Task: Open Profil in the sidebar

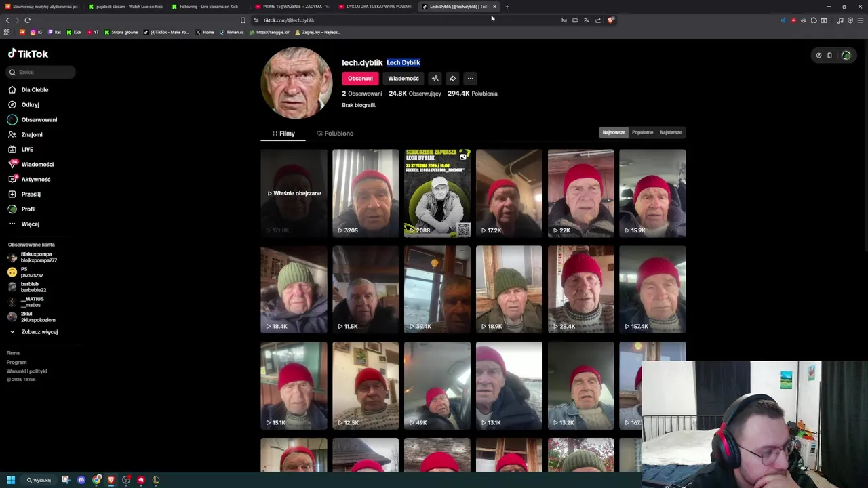Action: point(22,209)
